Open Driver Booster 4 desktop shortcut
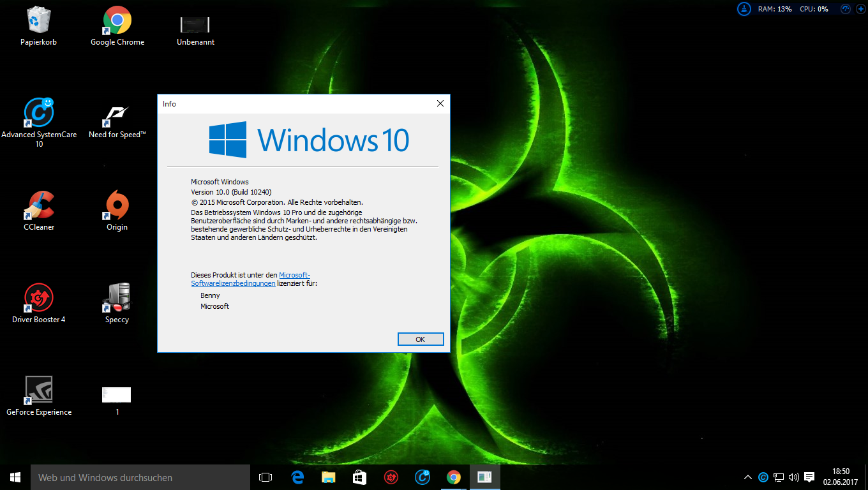868x490 pixels. (39, 304)
